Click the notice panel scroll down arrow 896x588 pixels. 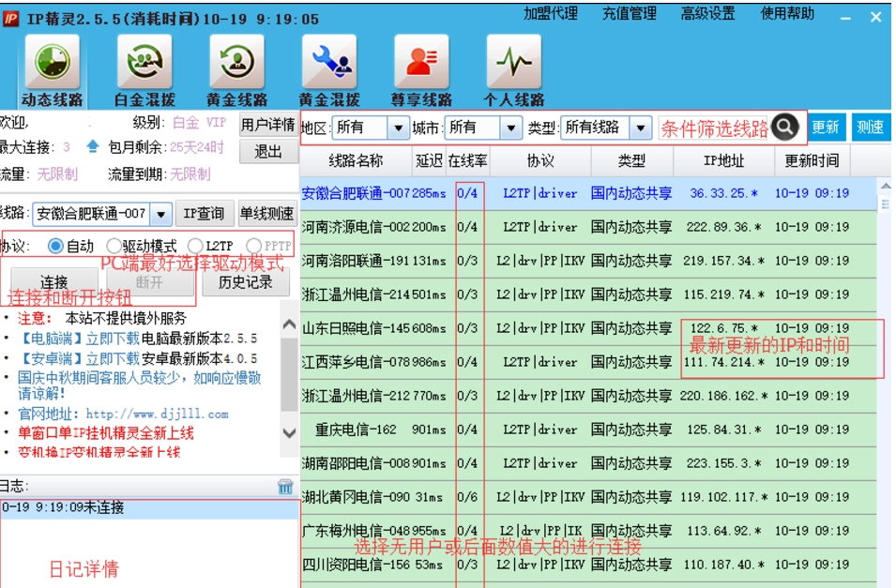(290, 432)
